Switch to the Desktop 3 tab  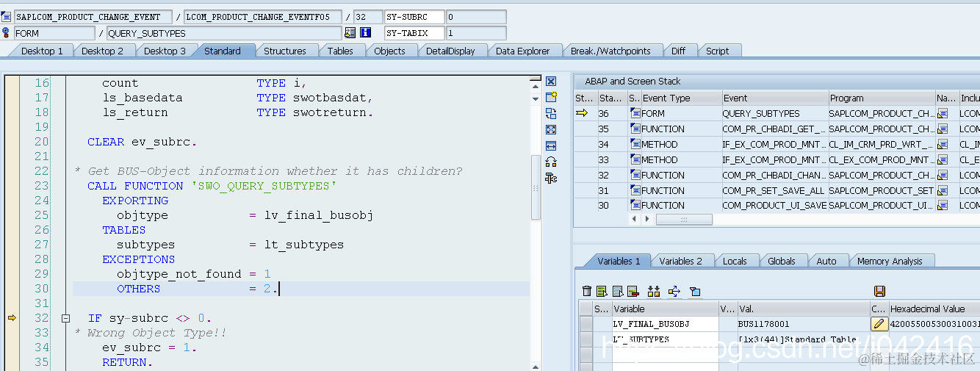[x=165, y=51]
